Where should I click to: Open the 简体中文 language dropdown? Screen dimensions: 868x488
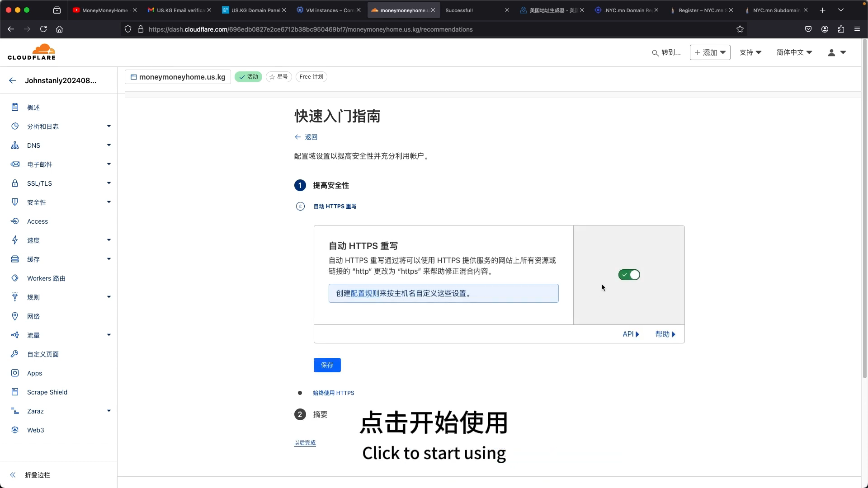[794, 52]
